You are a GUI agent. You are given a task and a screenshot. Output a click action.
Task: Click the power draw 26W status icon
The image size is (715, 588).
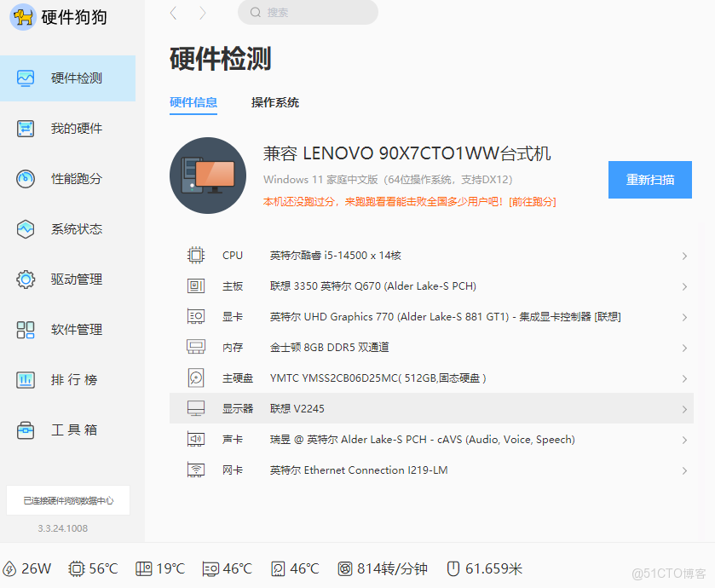pyautogui.click(x=9, y=568)
